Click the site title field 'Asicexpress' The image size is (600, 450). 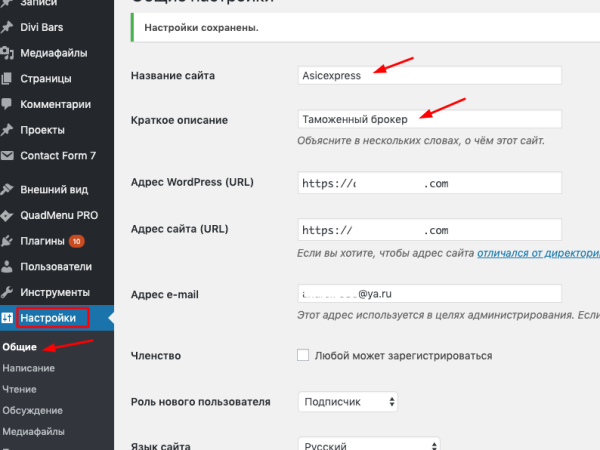(x=430, y=75)
